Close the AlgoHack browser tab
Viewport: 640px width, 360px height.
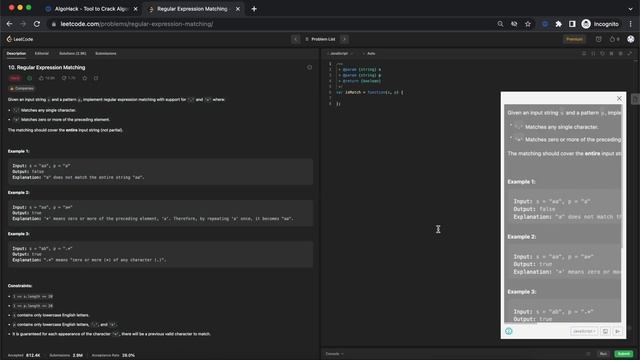coord(136,9)
